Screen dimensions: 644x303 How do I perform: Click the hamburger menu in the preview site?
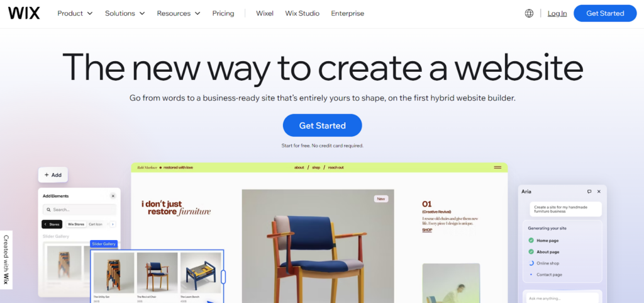[497, 168]
